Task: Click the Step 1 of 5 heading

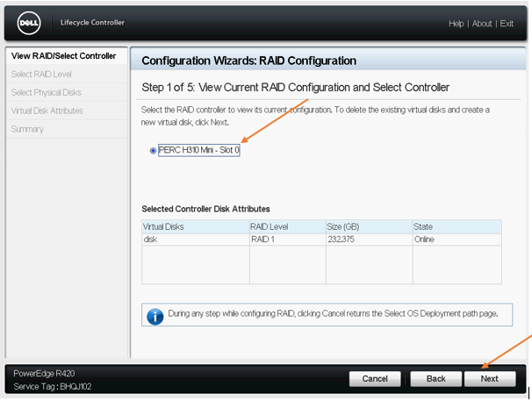Action: coord(296,88)
